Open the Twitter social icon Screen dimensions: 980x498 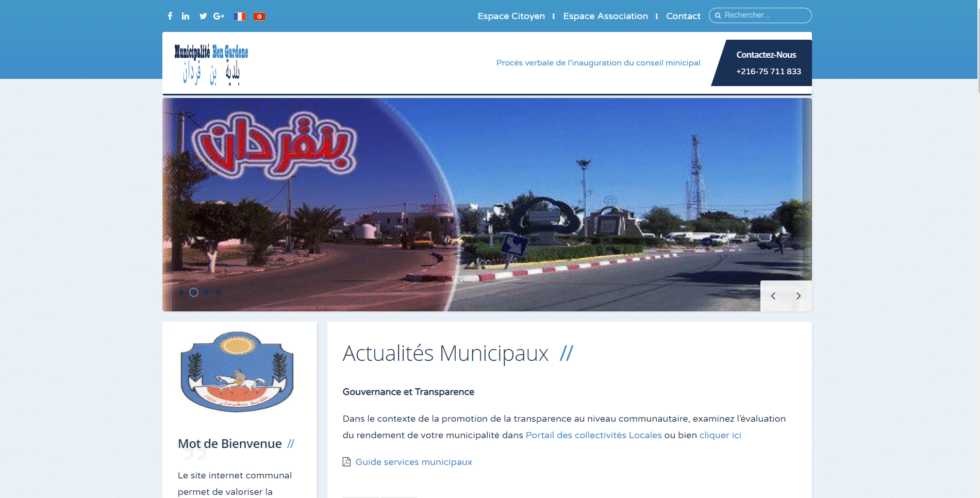point(203,16)
